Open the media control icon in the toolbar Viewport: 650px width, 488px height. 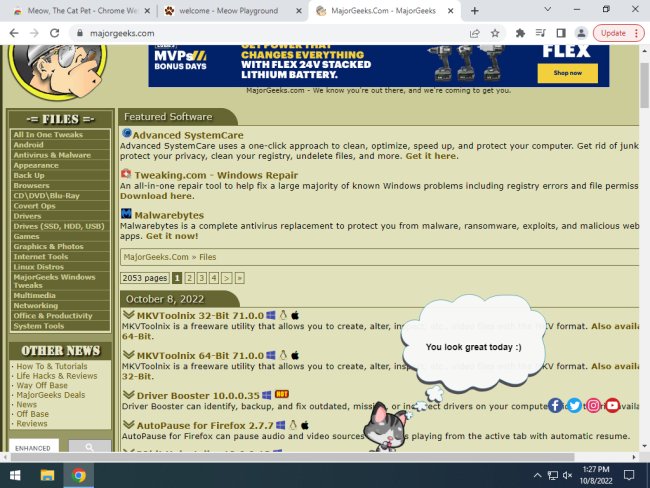pyautogui.click(x=541, y=33)
